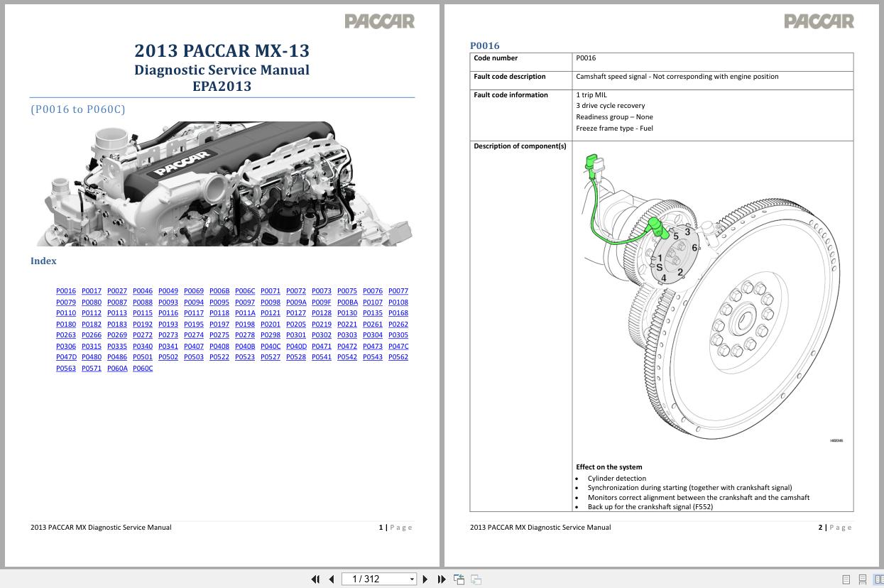Open the P0049 index link
Screen dimensions: 884x588
(168, 291)
